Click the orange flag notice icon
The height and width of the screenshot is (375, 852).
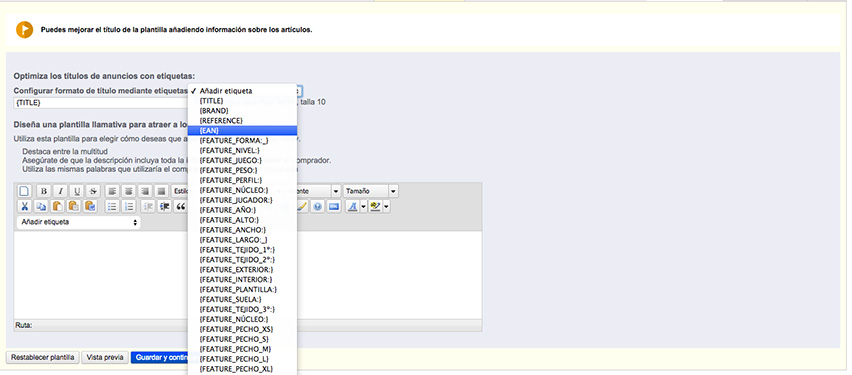24,29
